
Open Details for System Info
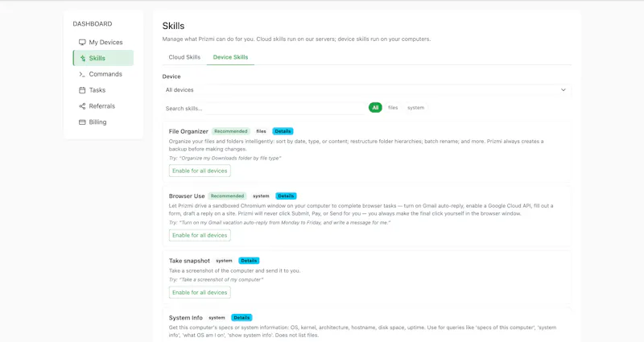[242, 318]
